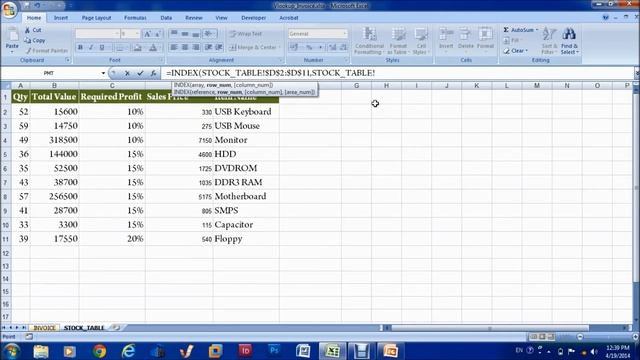Open Google Chrome from the taskbar
The image size is (640, 360).
99,351
